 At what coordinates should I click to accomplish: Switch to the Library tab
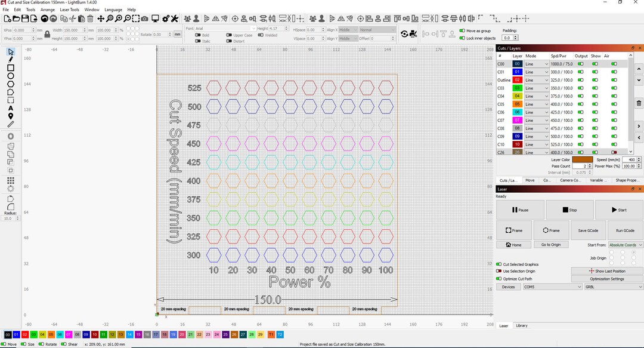[522, 326]
